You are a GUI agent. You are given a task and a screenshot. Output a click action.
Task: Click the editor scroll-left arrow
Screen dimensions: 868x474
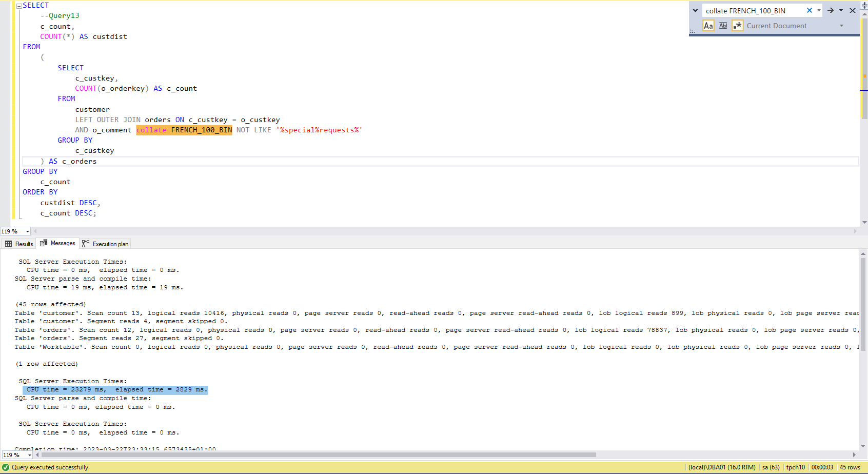(x=35, y=231)
